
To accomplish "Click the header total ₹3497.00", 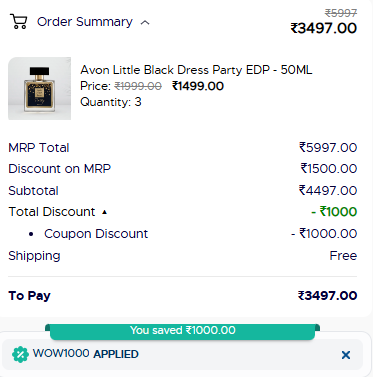I will 324,28.
